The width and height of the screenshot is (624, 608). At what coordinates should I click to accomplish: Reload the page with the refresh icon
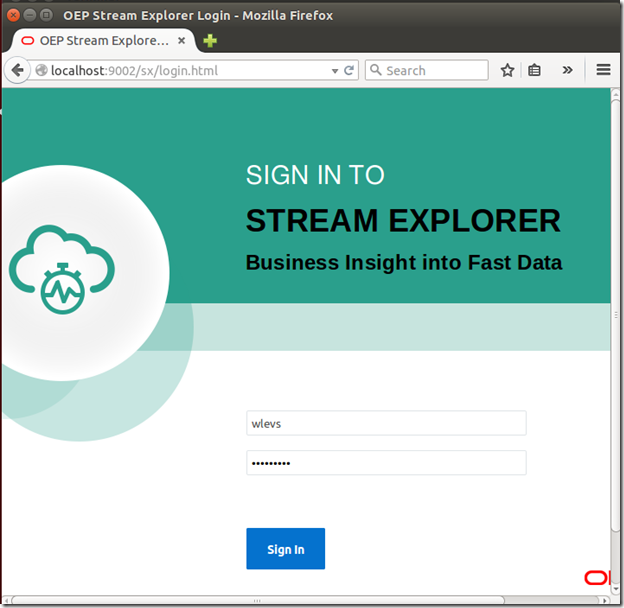tap(350, 71)
